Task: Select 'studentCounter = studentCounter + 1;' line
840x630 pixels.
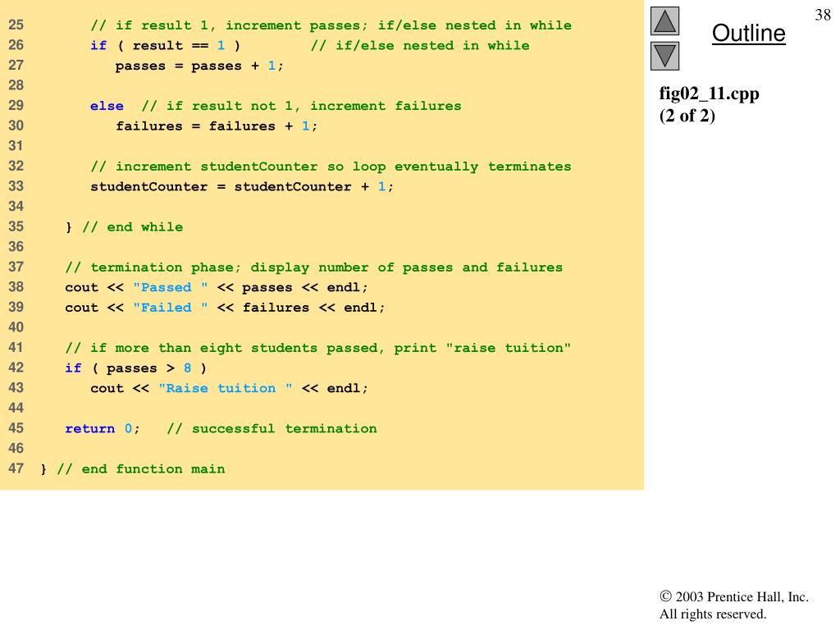Action: tap(242, 187)
